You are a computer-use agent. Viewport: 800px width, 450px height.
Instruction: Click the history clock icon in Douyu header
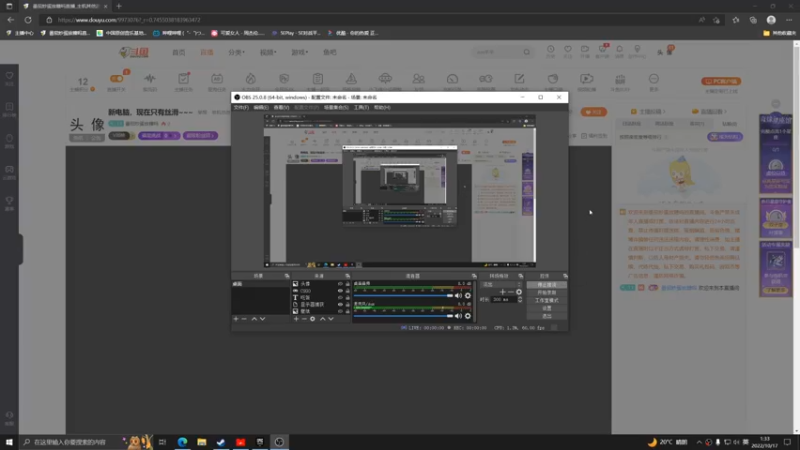tap(551, 49)
